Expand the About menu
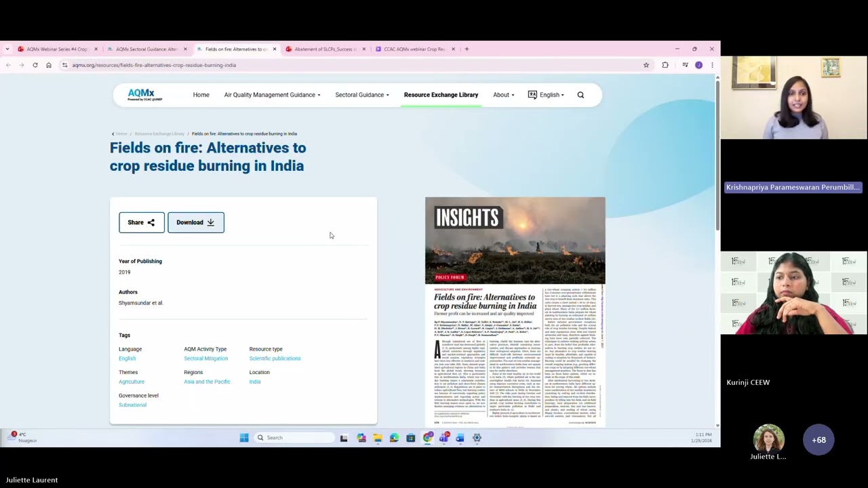 [504, 95]
